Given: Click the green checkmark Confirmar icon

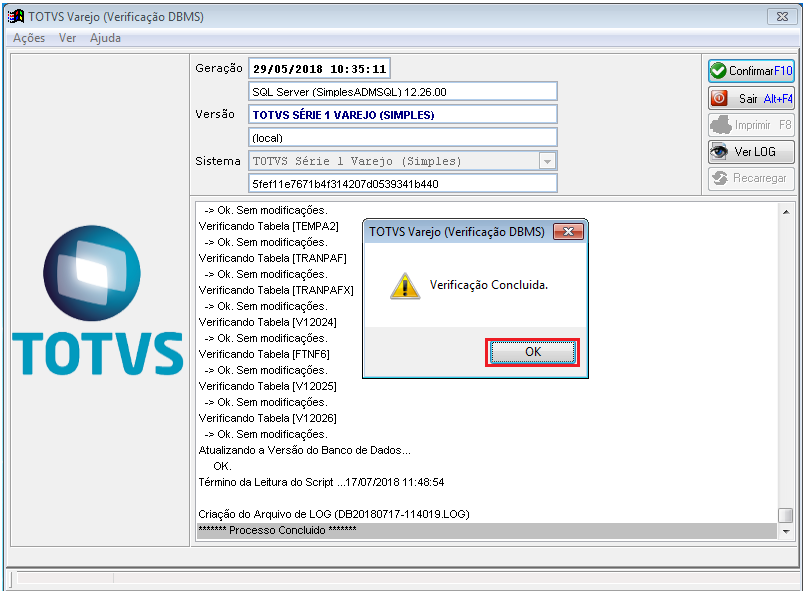Looking at the screenshot, I should [718, 71].
